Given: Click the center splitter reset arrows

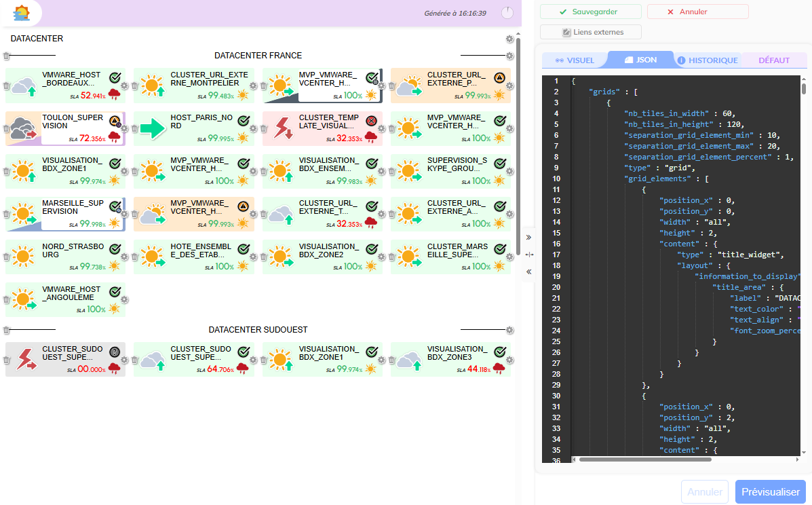Looking at the screenshot, I should 529,255.
